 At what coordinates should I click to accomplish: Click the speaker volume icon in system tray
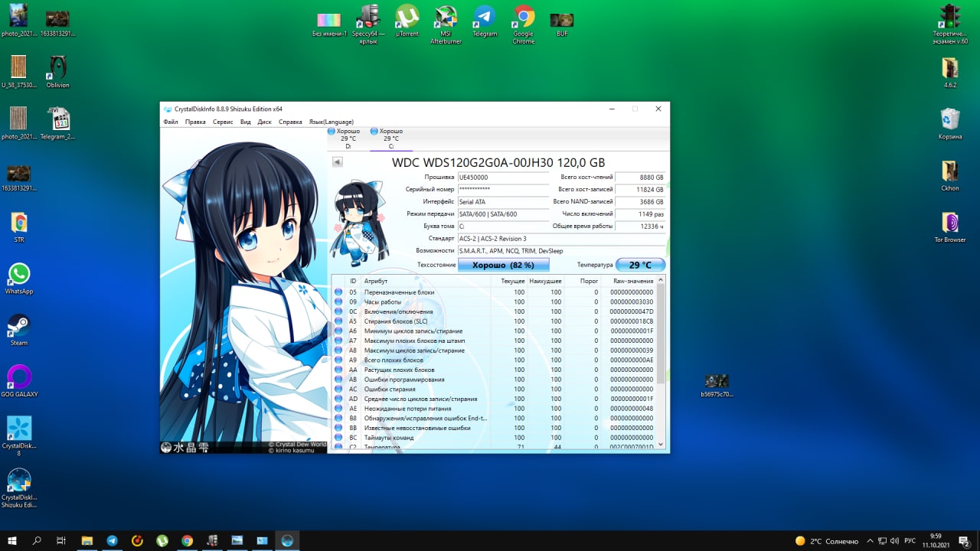pyautogui.click(x=895, y=540)
